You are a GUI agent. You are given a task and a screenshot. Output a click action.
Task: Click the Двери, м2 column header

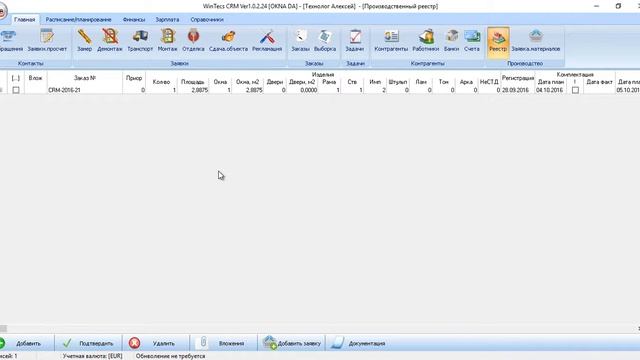pyautogui.click(x=302, y=82)
